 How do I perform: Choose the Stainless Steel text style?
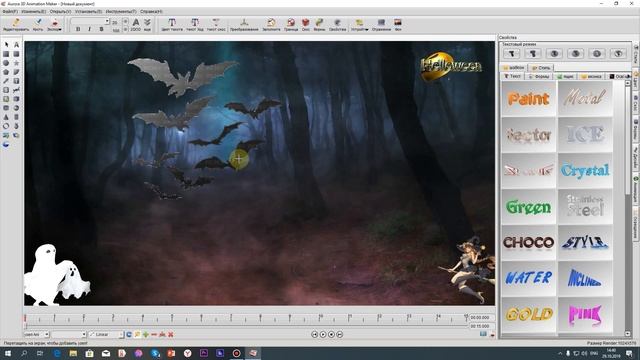click(x=585, y=207)
